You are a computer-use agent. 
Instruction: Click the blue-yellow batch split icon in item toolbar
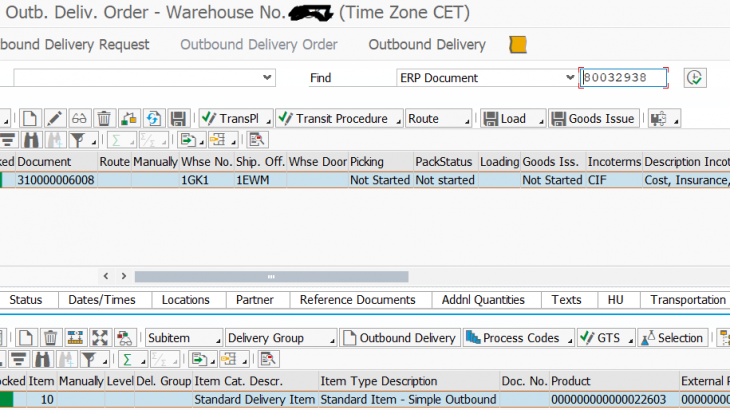tap(75, 338)
